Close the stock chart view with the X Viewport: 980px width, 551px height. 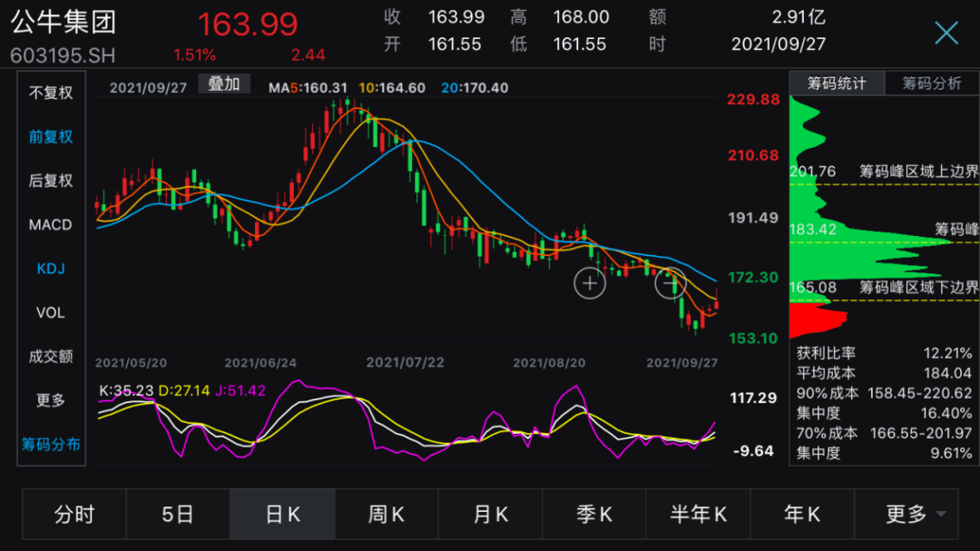pyautogui.click(x=946, y=33)
